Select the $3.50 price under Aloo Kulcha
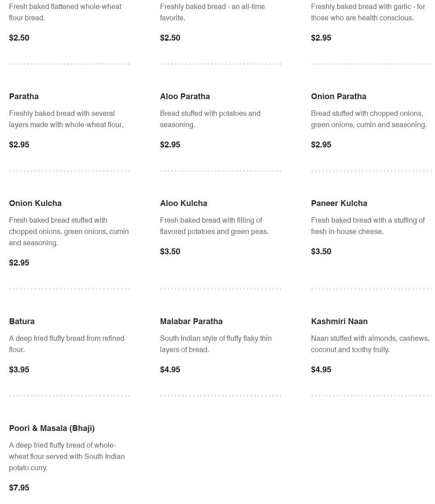 coord(170,252)
